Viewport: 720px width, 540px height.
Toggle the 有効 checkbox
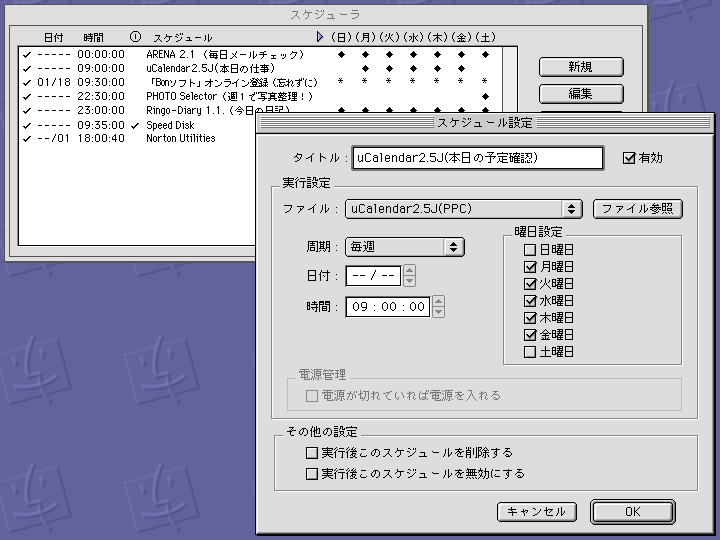click(x=629, y=158)
